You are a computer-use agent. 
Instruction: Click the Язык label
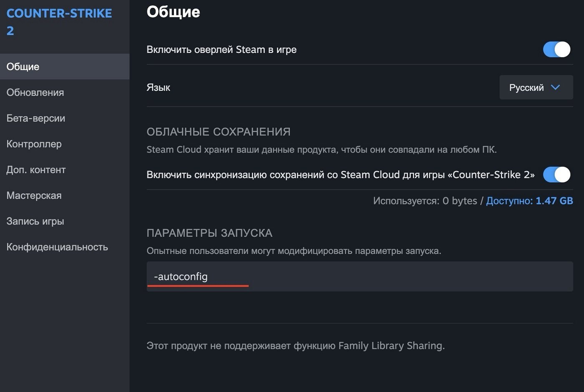pos(159,88)
